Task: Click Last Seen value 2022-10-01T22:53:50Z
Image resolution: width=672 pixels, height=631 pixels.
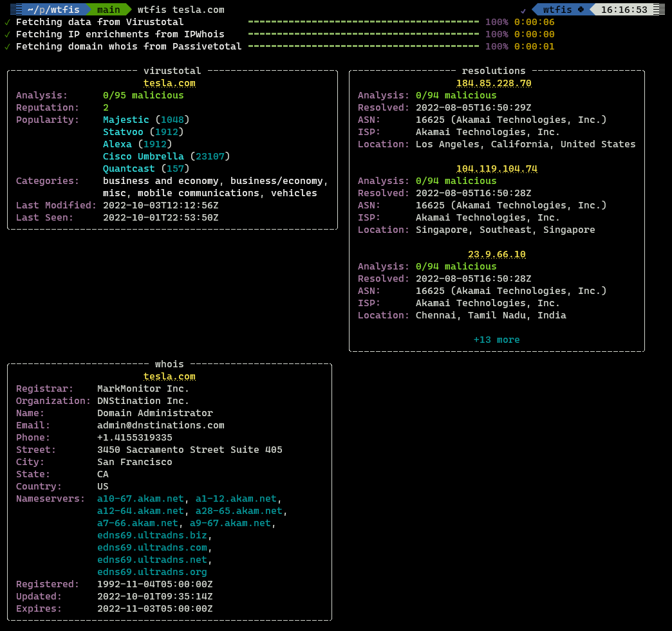Action: pyautogui.click(x=161, y=217)
